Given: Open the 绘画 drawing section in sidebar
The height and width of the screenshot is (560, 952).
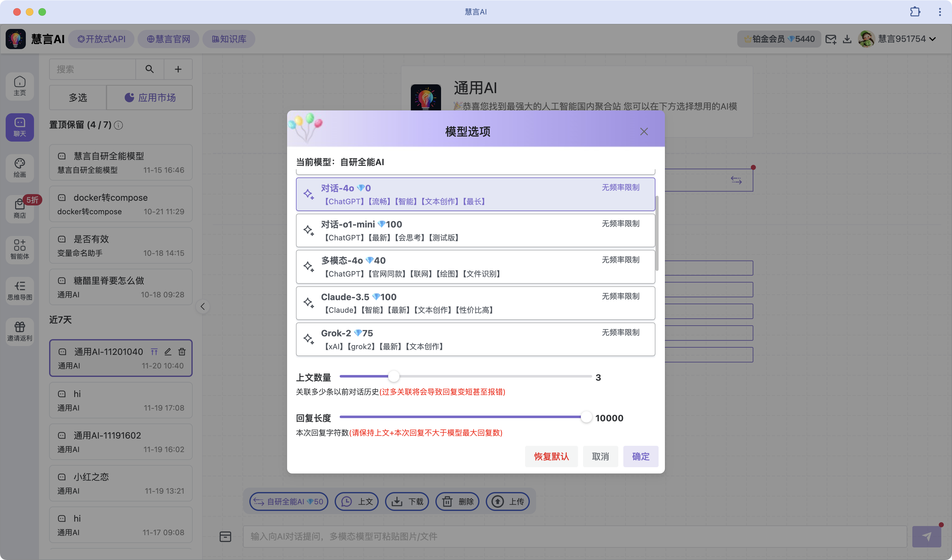Looking at the screenshot, I should (x=19, y=168).
